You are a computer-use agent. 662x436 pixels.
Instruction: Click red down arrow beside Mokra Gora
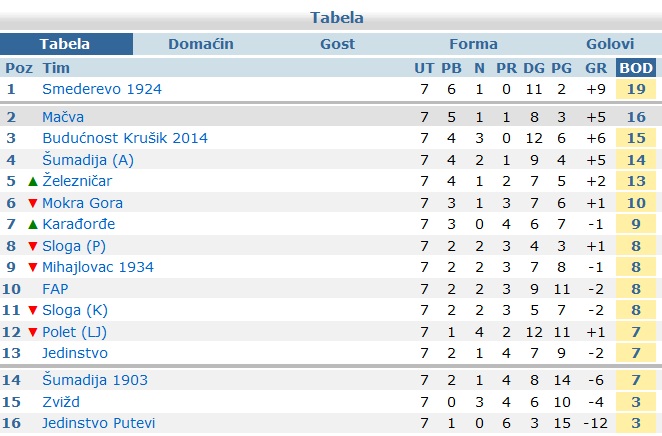[33, 203]
